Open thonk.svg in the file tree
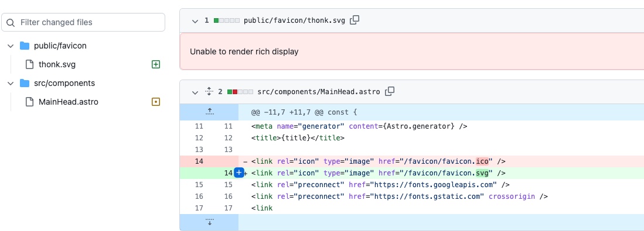This screenshot has width=644, height=231. [57, 64]
